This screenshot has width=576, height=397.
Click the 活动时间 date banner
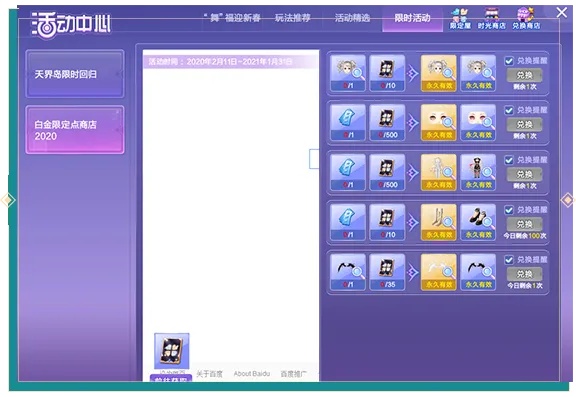[231, 62]
